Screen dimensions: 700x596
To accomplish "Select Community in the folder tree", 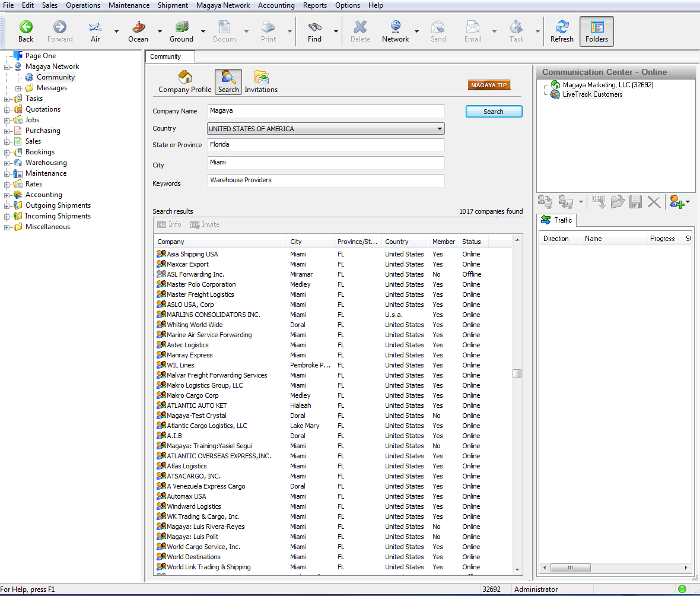I will pos(55,77).
